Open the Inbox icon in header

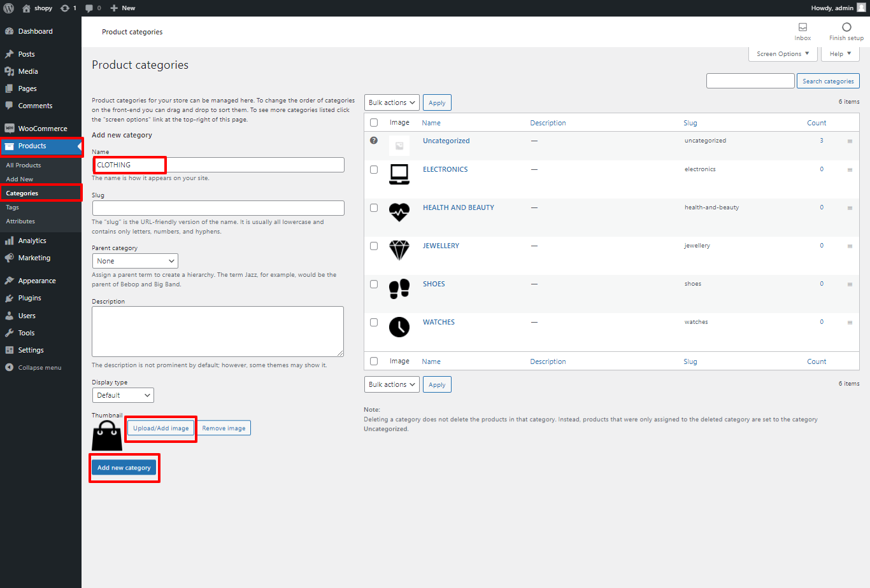802,27
